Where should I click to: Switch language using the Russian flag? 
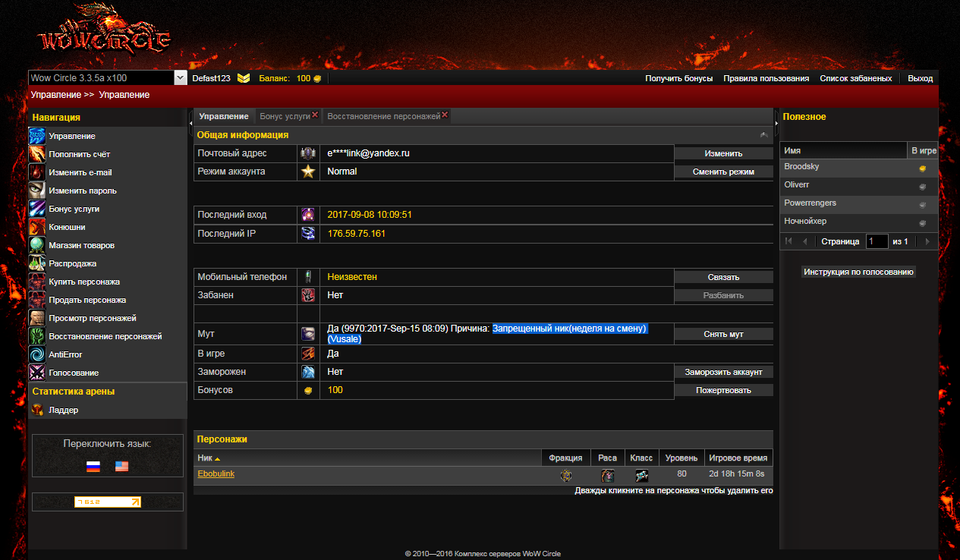point(93,467)
